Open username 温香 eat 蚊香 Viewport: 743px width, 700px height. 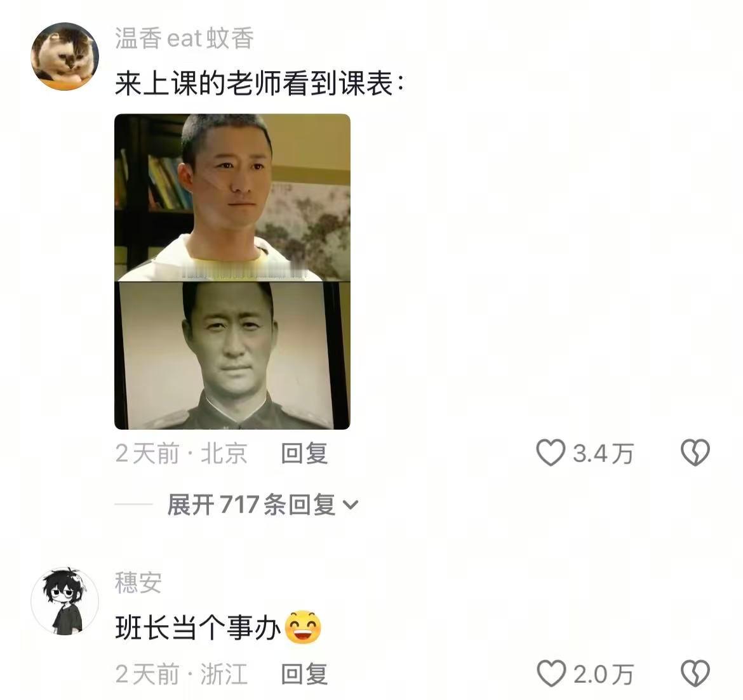point(184,38)
